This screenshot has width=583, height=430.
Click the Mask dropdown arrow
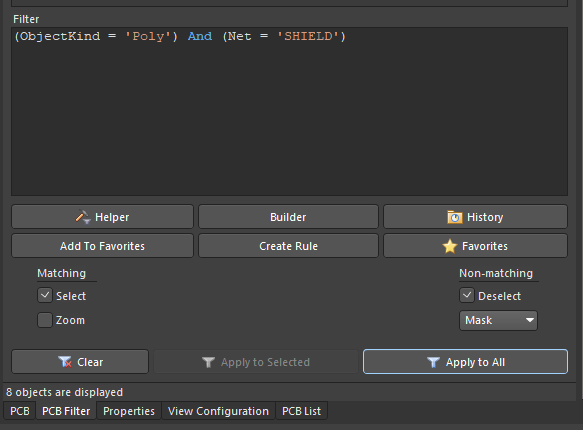pos(529,320)
